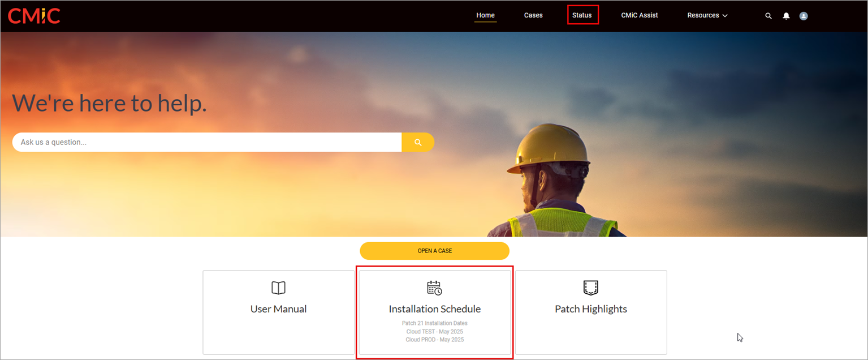
Task: Go to the Status page
Action: click(x=582, y=15)
